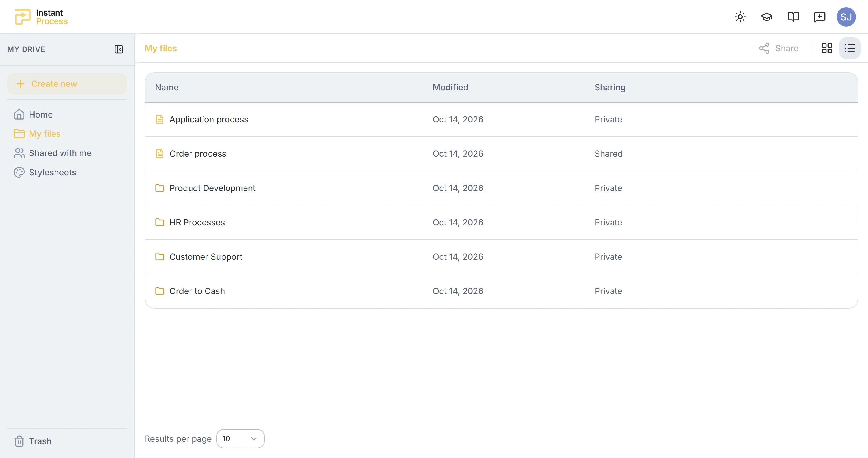Click the modified date of HR Processes
This screenshot has width=868, height=458.
(458, 222)
